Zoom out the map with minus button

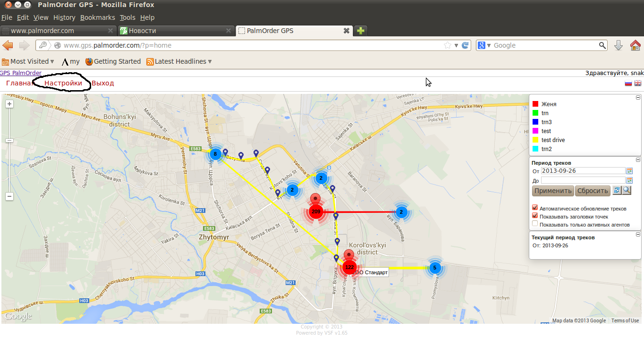click(9, 196)
